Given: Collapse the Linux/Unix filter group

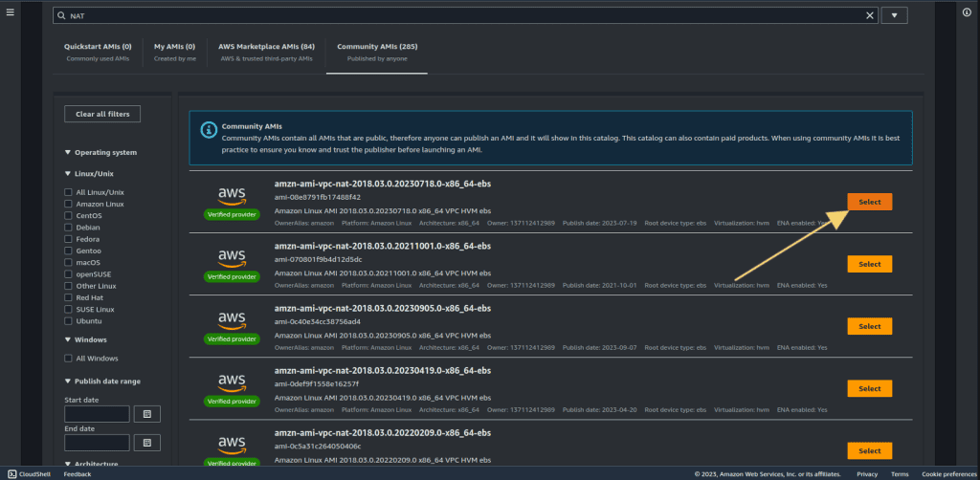Looking at the screenshot, I should point(91,173).
